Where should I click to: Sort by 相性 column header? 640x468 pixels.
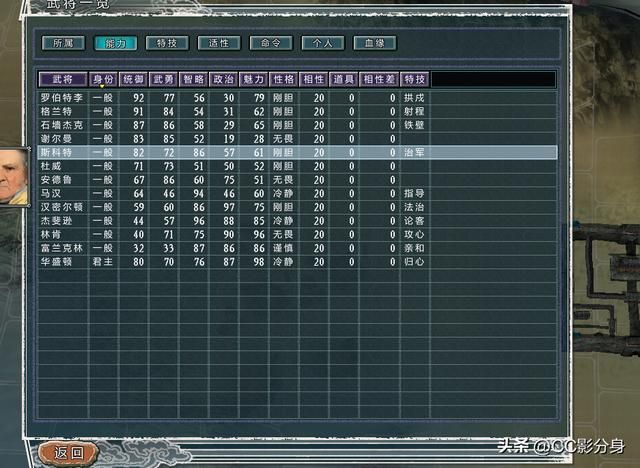tap(313, 79)
